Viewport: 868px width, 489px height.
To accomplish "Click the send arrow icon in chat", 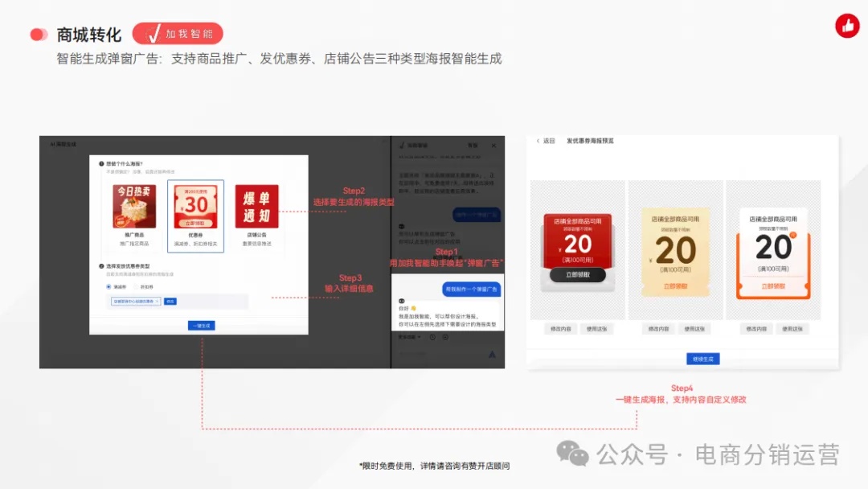I will pyautogui.click(x=492, y=355).
